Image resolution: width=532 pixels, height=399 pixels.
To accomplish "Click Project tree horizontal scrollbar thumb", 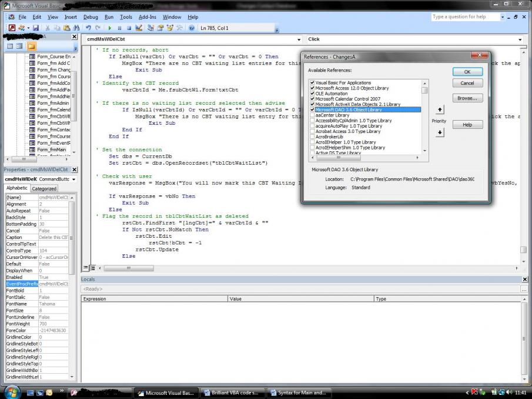I will click(x=24, y=159).
